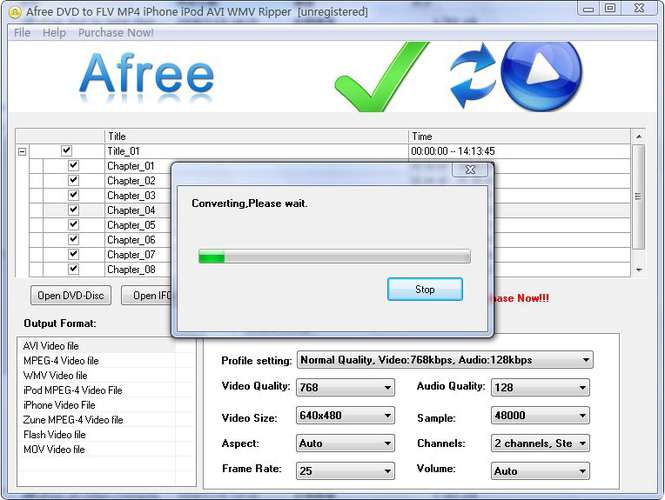Click the blue convert arrows icon
Screen dimensions: 665x500
coord(472,74)
